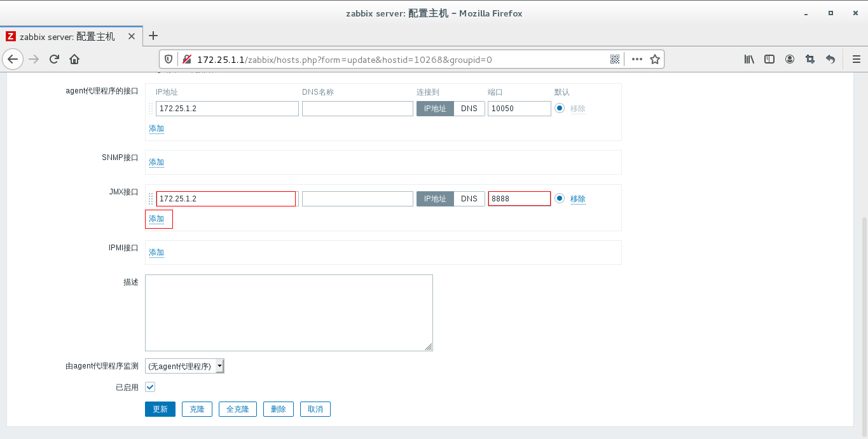Take a screenshot with the crop icon
The width and height of the screenshot is (868, 439).
810,58
